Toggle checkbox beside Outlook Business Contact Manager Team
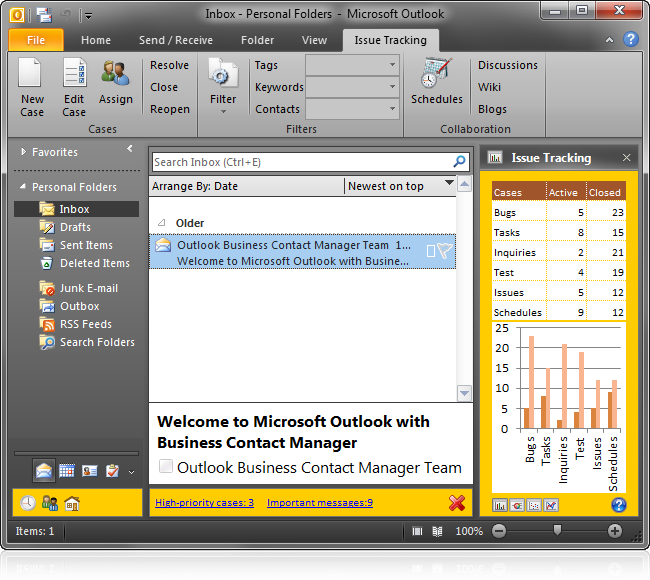Viewport: 650px width, 580px height. point(166,467)
